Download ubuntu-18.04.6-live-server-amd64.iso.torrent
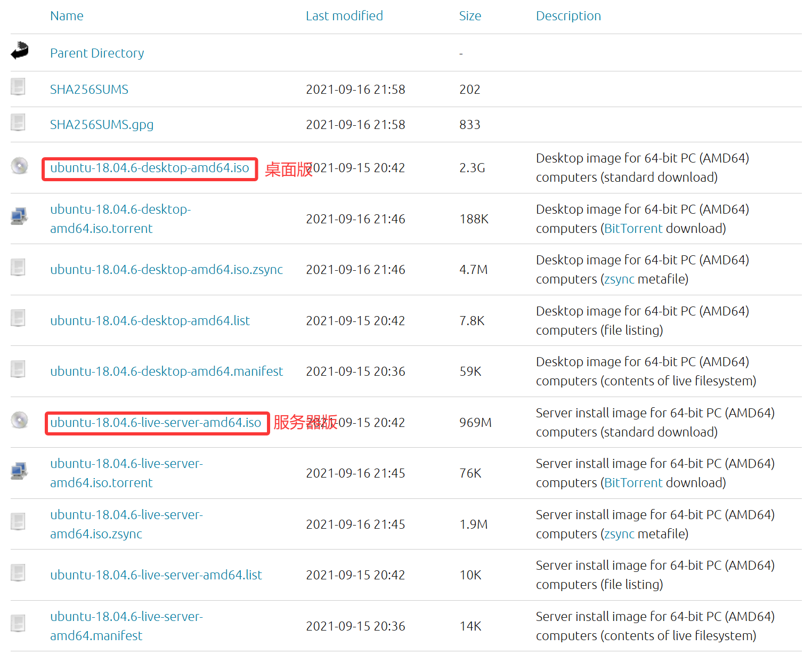The image size is (812, 662). coord(126,473)
